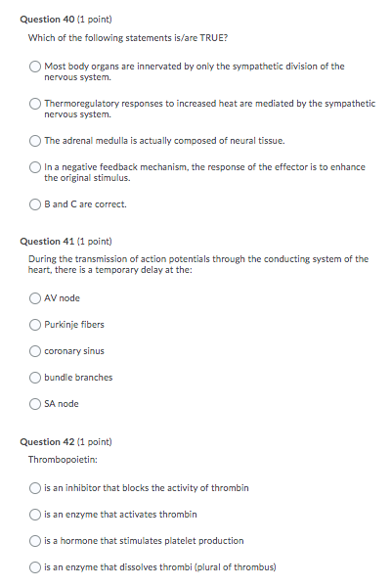
Task: Select the coronary sinus option
Action: [35, 351]
